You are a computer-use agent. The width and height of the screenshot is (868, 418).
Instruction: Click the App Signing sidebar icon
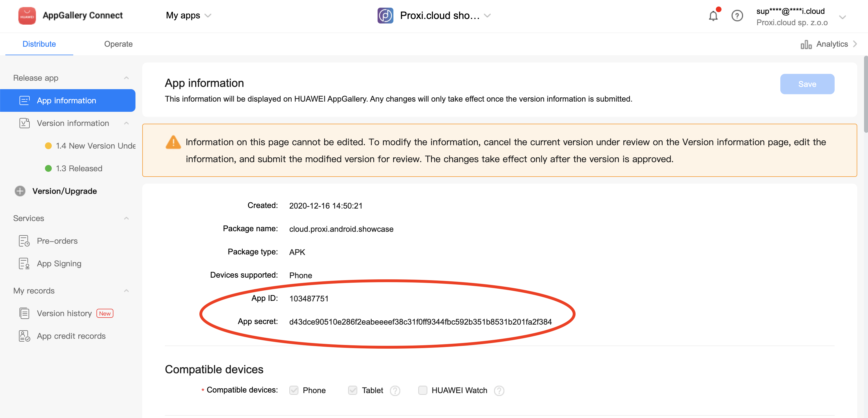(x=24, y=263)
